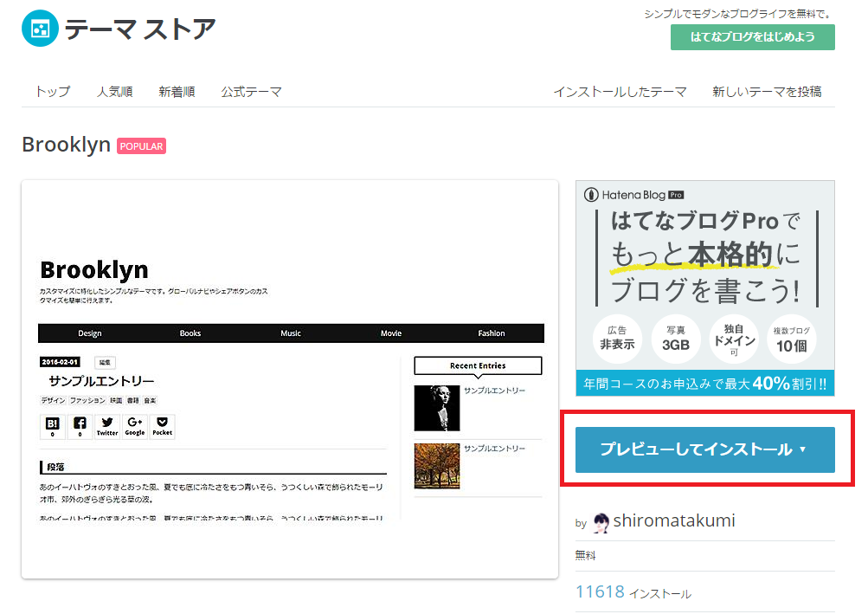868x614 pixels.
Task: Open 新しいテーマを投稿 link
Action: [767, 92]
